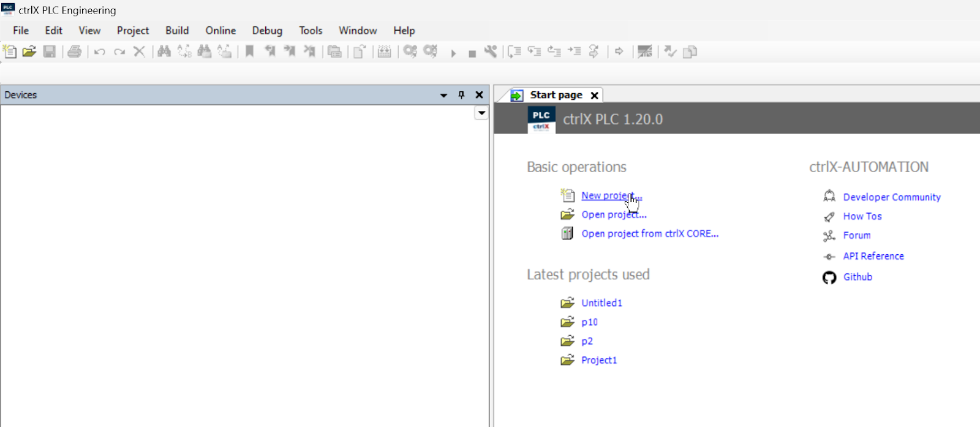Viewport: 980px width, 427px height.
Task: Click the New file toolbar icon
Action: [x=10, y=51]
